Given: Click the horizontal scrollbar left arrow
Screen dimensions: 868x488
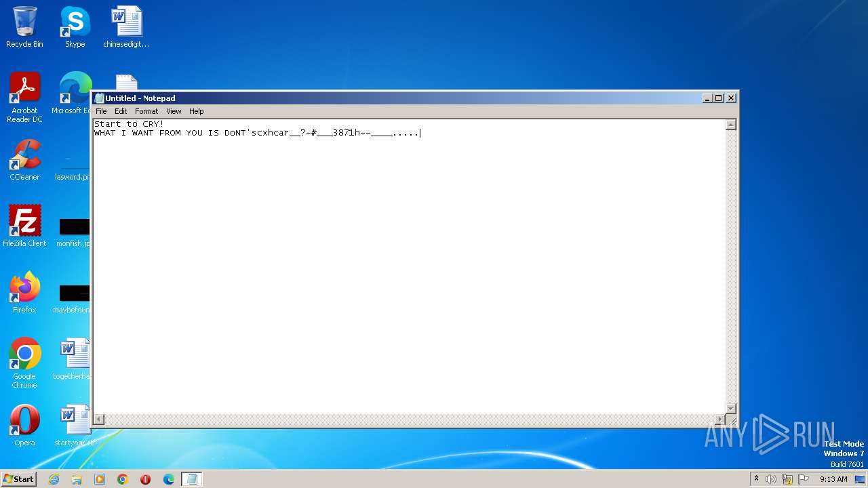Looking at the screenshot, I should (x=99, y=420).
